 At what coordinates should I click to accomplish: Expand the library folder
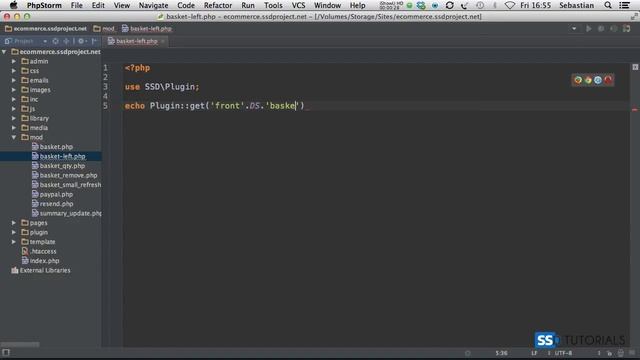tap(14, 118)
